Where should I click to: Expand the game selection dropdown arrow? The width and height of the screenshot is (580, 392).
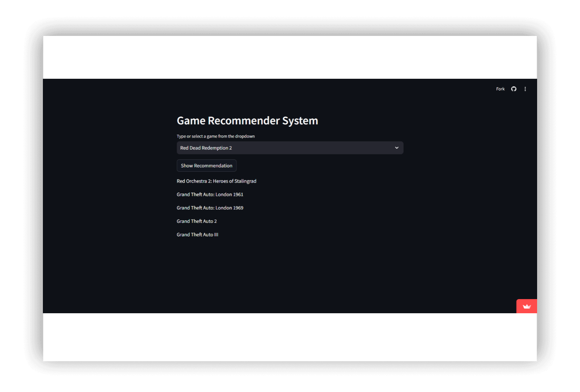pos(397,148)
